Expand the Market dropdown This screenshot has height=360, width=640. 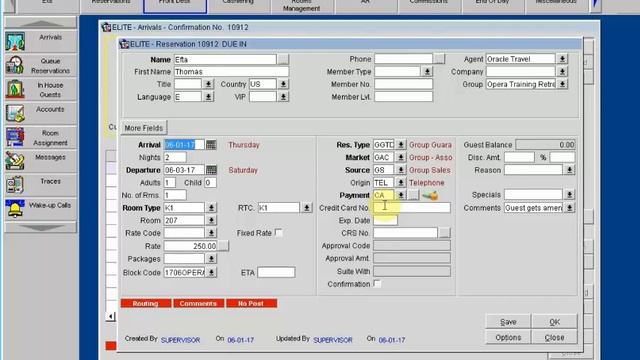[401, 157]
